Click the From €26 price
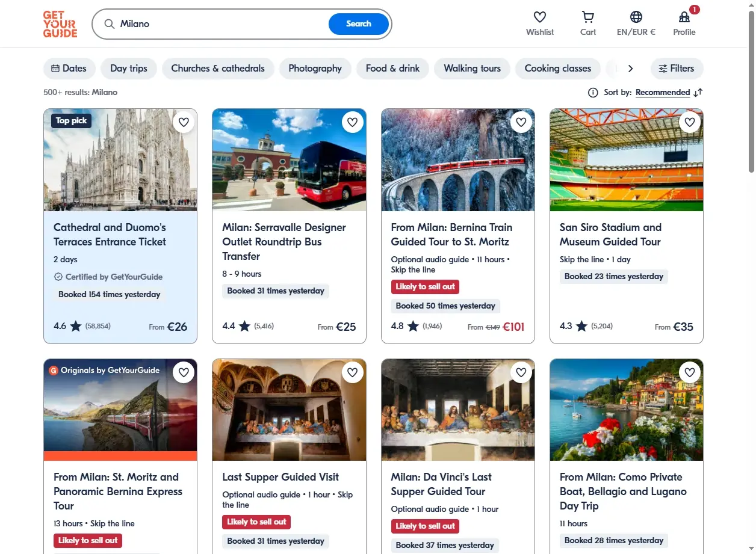Screen dimensions: 756x554 (168, 327)
